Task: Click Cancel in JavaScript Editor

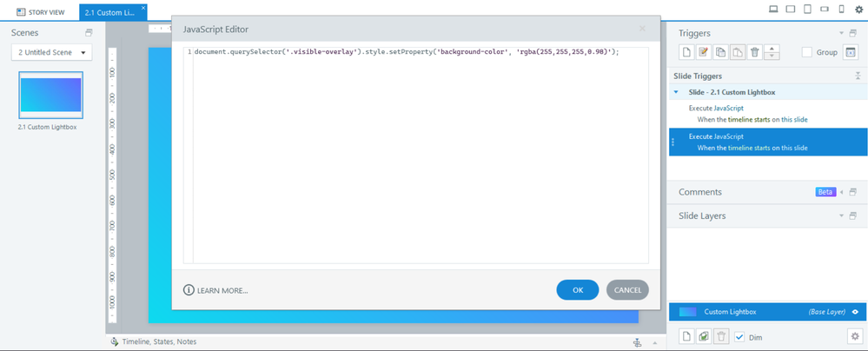Action: [627, 290]
